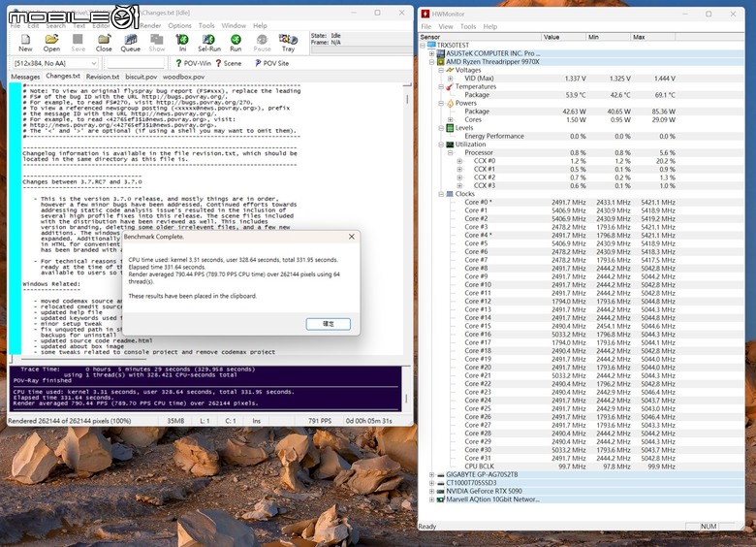This screenshot has width=756, height=547.
Task: Click the AMD Ryzen Threadripper CPU icon
Action: tap(441, 62)
